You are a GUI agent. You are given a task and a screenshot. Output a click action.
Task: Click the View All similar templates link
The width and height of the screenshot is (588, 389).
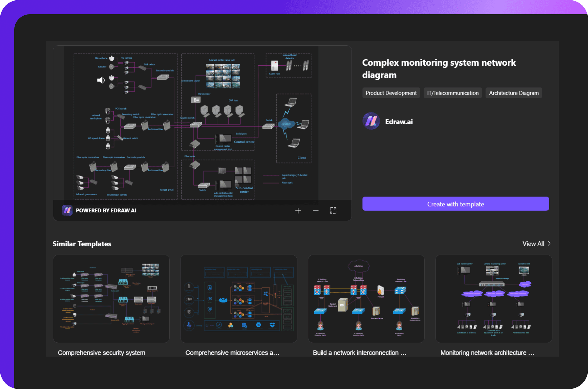point(535,243)
